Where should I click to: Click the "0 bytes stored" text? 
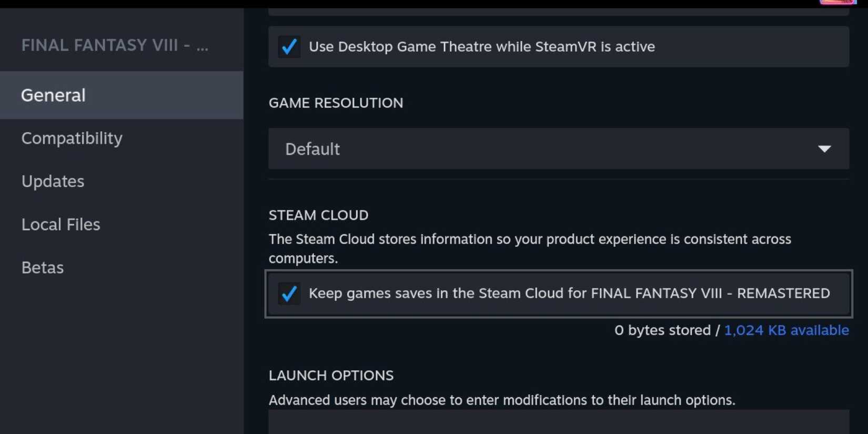coord(662,330)
